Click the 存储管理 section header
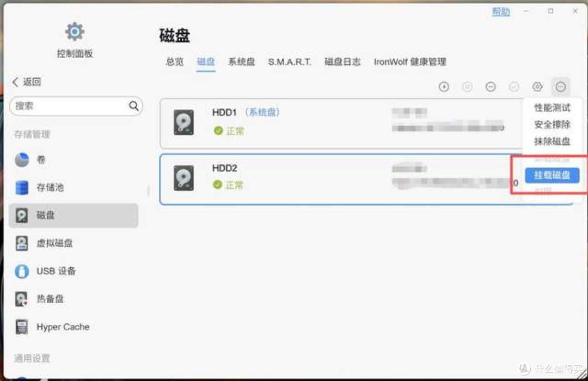 (x=32, y=134)
